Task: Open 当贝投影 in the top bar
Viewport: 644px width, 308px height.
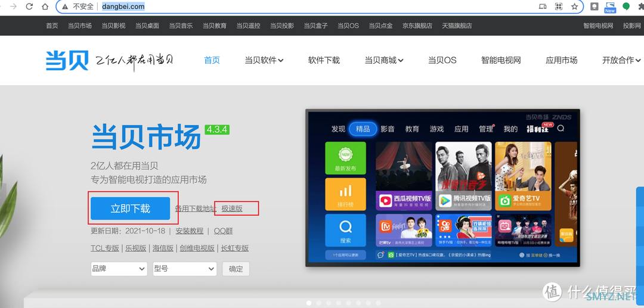Action: coord(281,26)
